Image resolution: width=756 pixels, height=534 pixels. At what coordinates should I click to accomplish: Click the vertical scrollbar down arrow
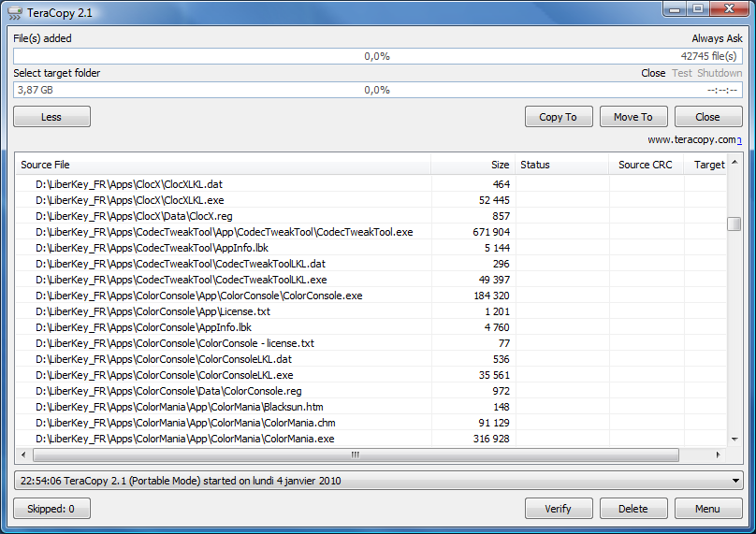[x=734, y=439]
